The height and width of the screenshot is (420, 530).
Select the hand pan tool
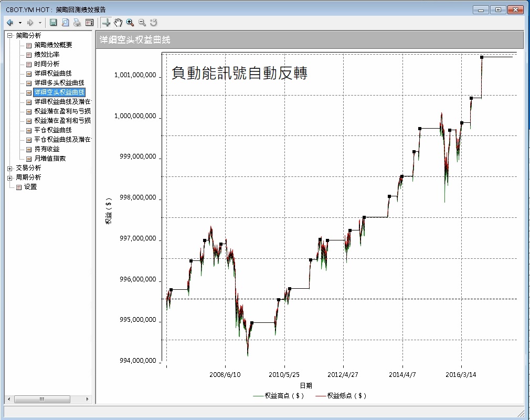click(118, 23)
